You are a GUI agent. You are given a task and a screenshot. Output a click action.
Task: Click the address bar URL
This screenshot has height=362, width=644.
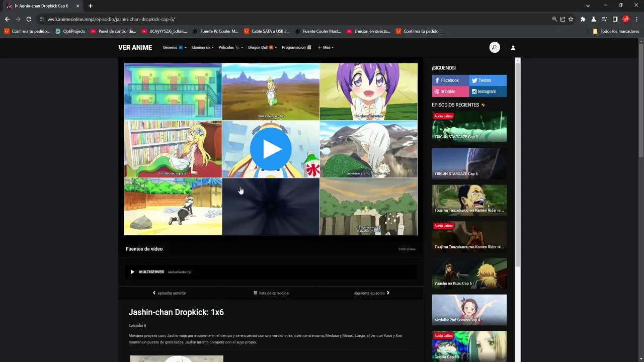(111, 19)
